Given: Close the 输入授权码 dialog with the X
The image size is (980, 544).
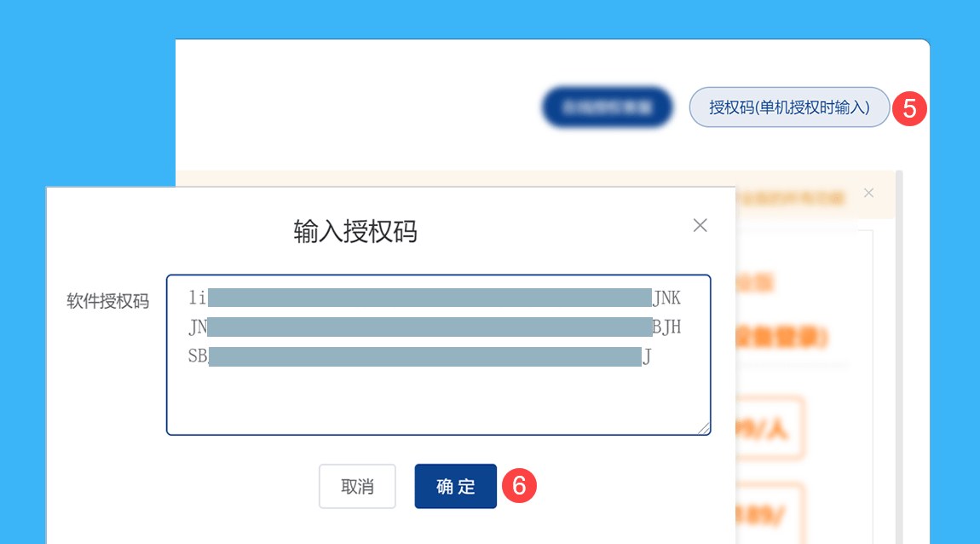Looking at the screenshot, I should (700, 225).
